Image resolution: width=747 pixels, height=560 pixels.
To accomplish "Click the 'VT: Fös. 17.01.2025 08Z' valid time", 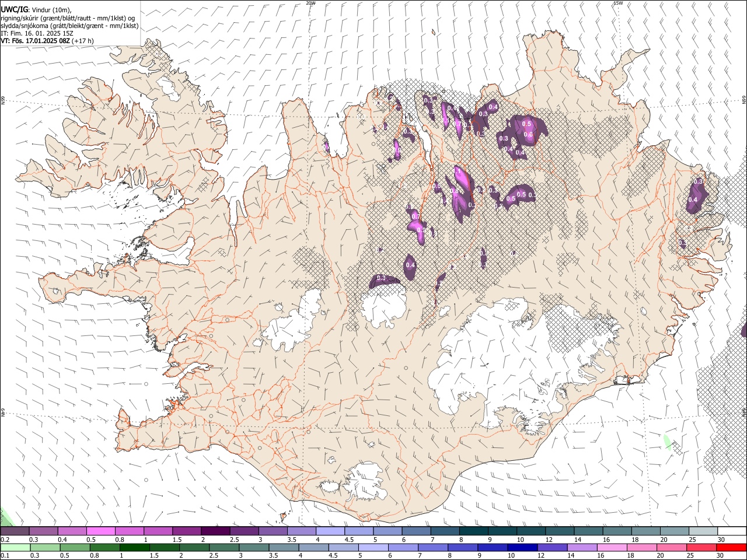I will click(36, 41).
